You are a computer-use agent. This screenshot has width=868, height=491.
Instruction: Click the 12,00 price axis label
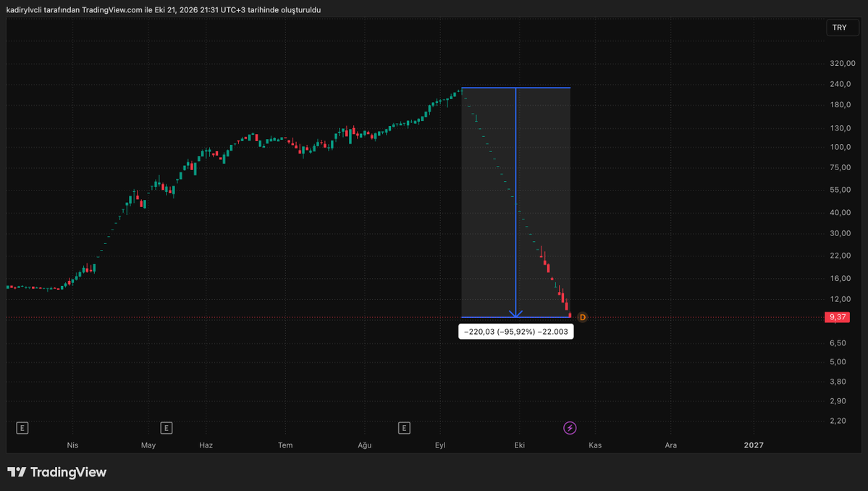click(840, 300)
